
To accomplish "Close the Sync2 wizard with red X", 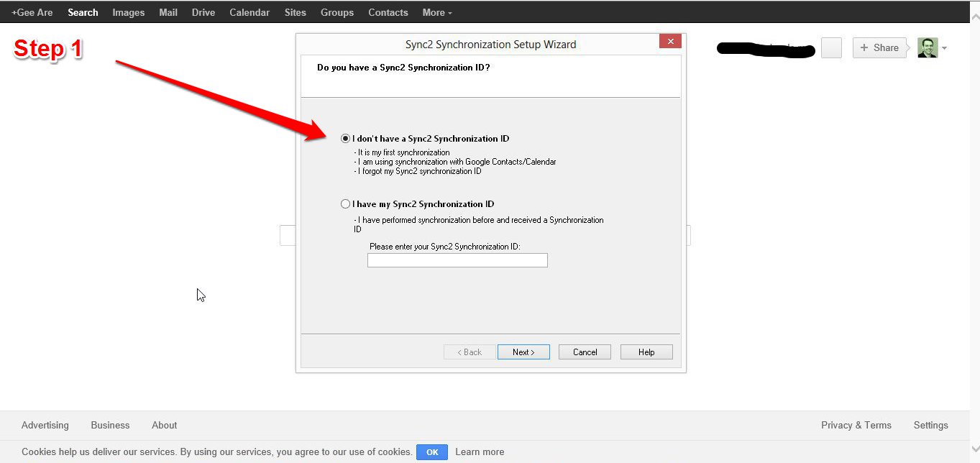I will 670,42.
